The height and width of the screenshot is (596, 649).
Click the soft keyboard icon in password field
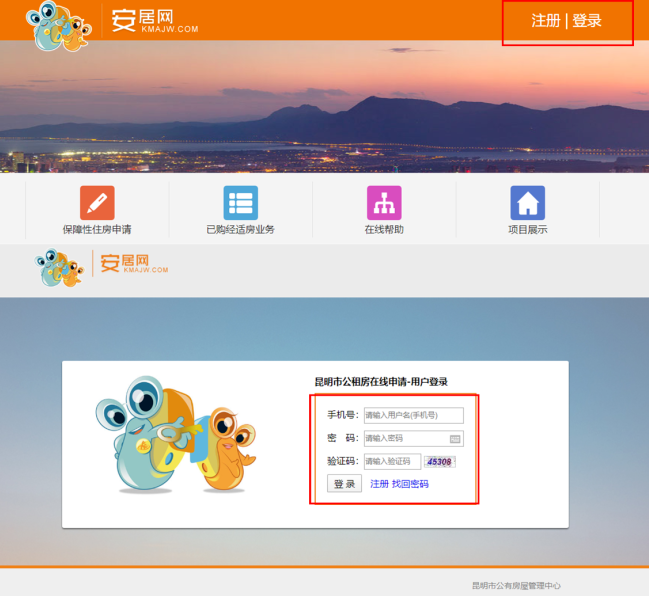point(455,439)
